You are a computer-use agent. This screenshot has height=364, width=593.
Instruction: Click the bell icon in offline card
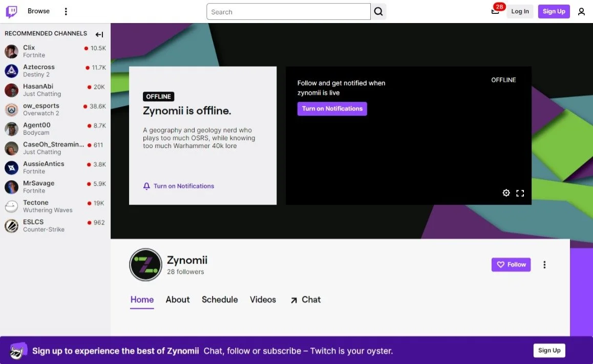tap(146, 186)
